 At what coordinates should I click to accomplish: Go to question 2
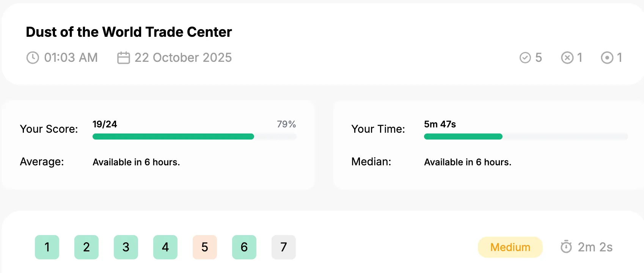86,247
